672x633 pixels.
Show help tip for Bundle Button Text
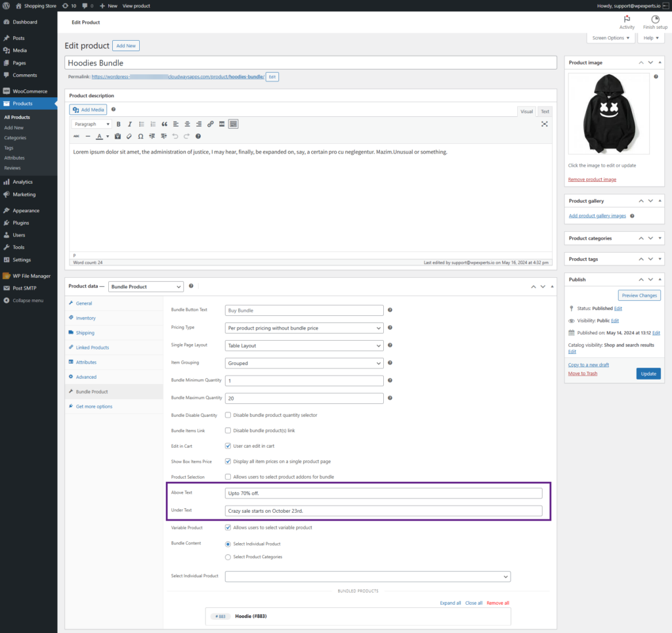pos(390,310)
